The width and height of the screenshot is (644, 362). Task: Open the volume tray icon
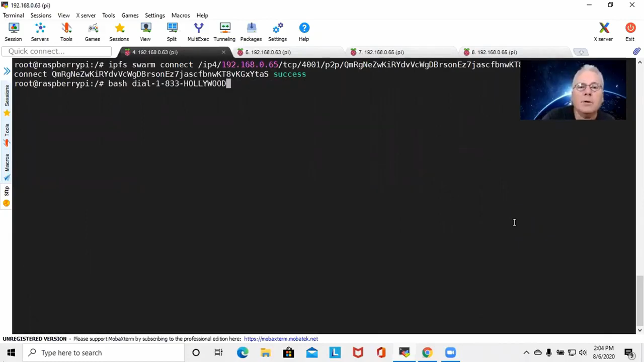tap(583, 352)
